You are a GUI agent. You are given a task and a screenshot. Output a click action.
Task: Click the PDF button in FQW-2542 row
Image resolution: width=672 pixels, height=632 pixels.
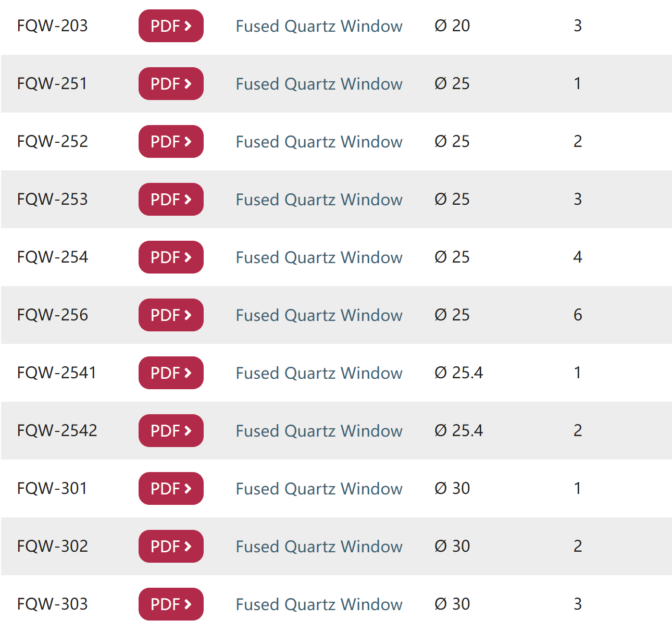[x=171, y=431]
